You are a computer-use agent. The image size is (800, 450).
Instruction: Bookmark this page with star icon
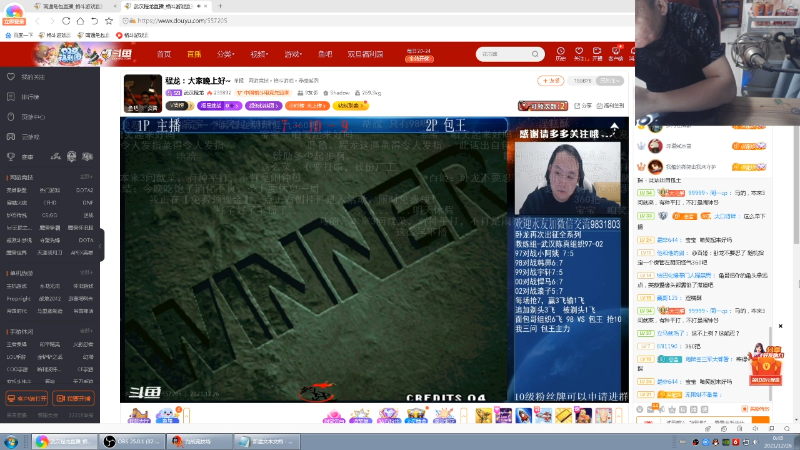pyautogui.click(x=109, y=21)
